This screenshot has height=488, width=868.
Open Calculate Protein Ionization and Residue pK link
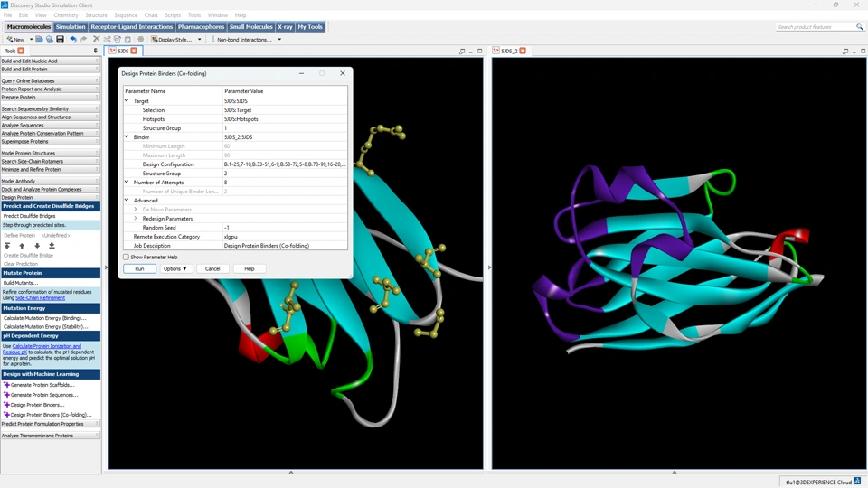point(42,349)
